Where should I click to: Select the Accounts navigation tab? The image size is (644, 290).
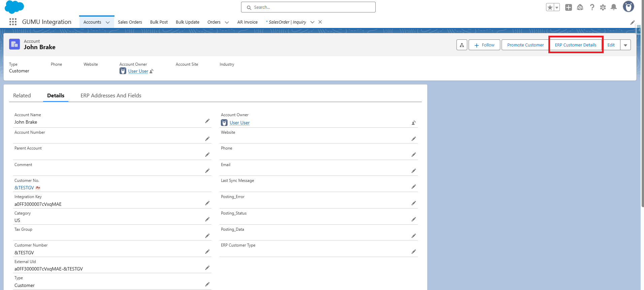tap(92, 22)
